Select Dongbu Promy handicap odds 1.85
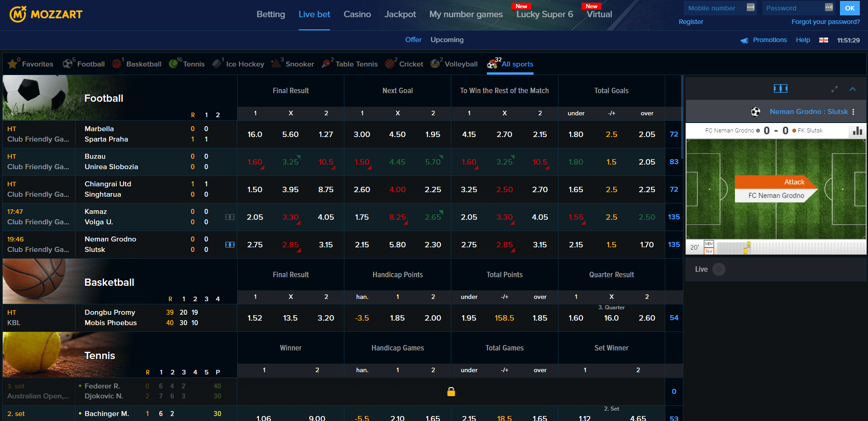Viewport: 868px width, 421px height. click(397, 318)
